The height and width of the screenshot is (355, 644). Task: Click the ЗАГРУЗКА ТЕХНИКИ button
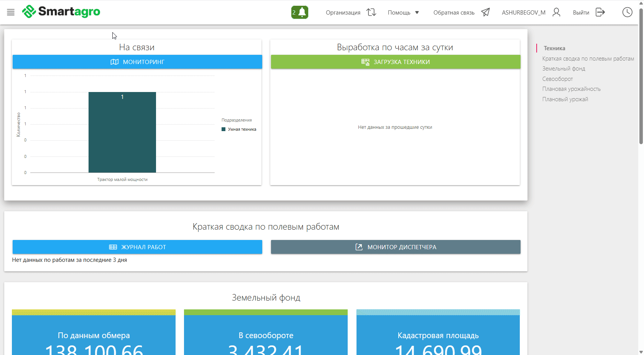tap(395, 62)
